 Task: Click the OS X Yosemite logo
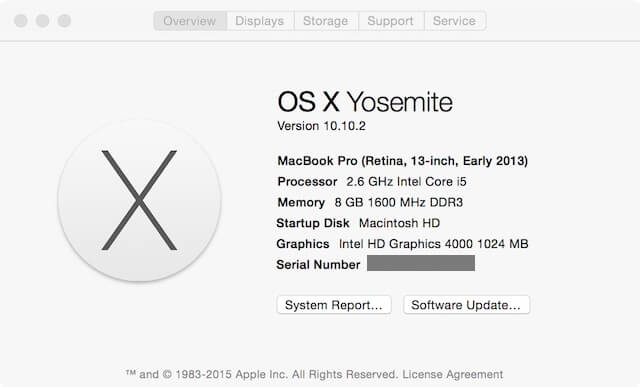coord(140,200)
